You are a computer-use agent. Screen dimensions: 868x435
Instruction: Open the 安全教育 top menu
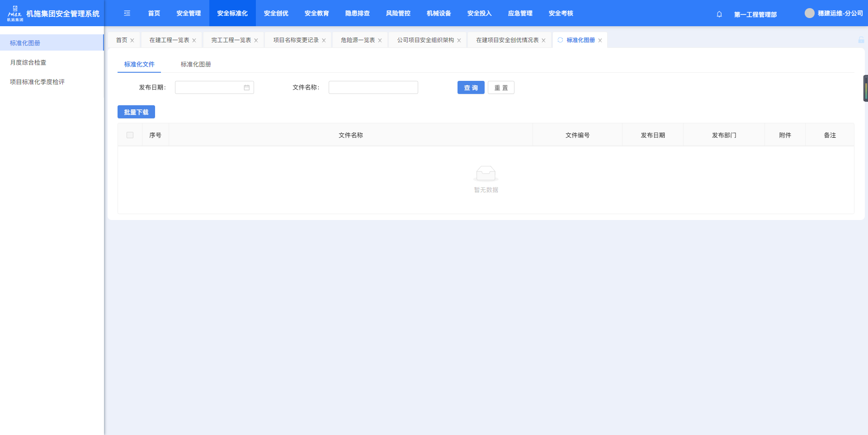coord(316,14)
